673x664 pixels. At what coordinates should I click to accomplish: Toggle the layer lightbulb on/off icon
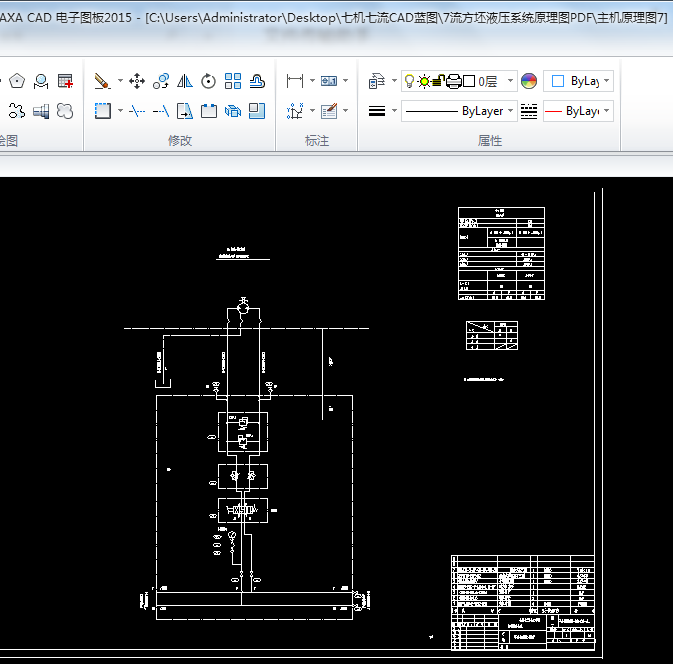pyautogui.click(x=409, y=81)
